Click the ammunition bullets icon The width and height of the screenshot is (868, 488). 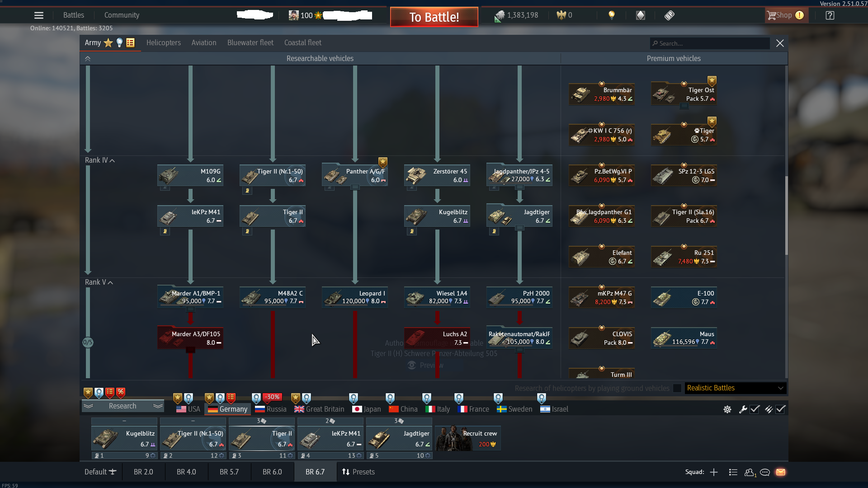[x=769, y=409]
